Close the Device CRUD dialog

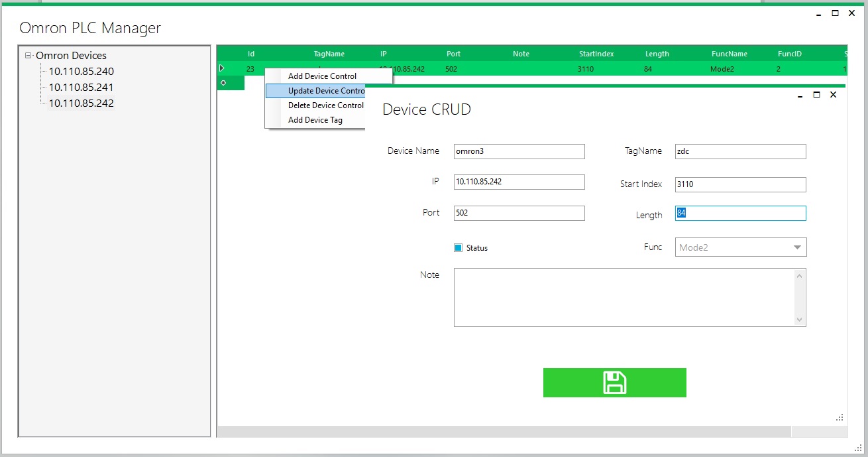833,95
